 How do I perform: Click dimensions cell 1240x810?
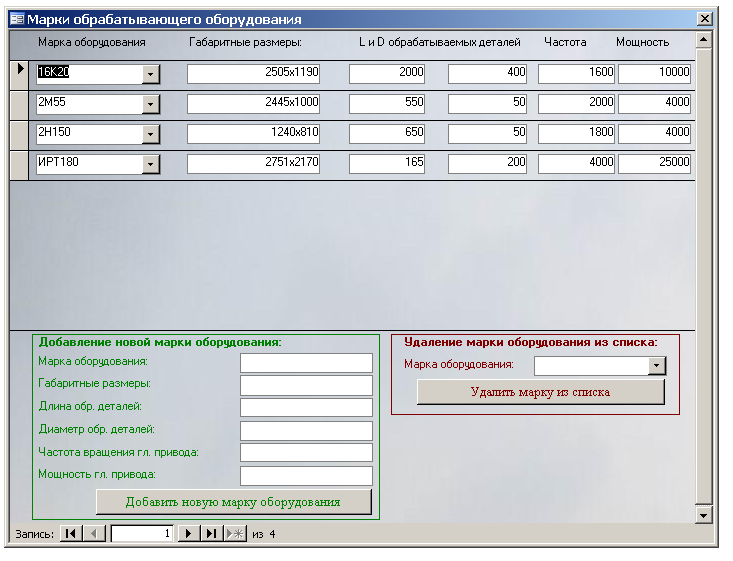coord(253,134)
